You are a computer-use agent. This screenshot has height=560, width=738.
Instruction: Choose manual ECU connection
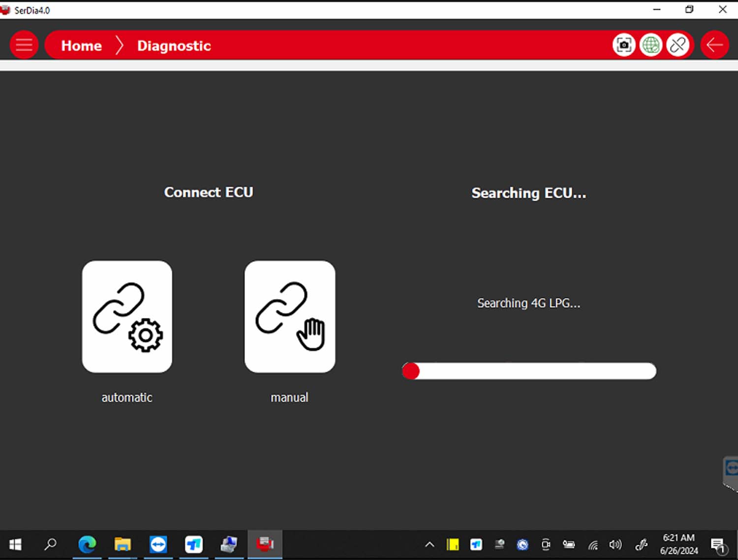pyautogui.click(x=290, y=316)
